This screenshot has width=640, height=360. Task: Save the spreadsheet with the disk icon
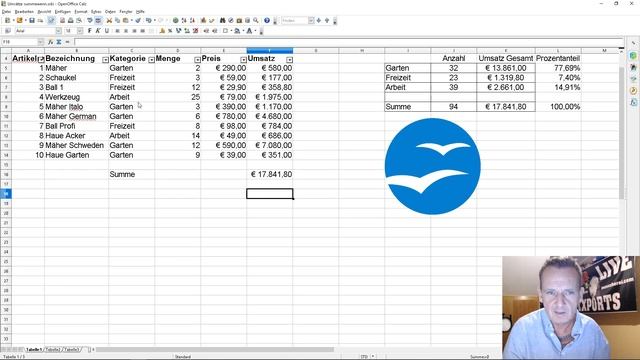tap(32, 20)
